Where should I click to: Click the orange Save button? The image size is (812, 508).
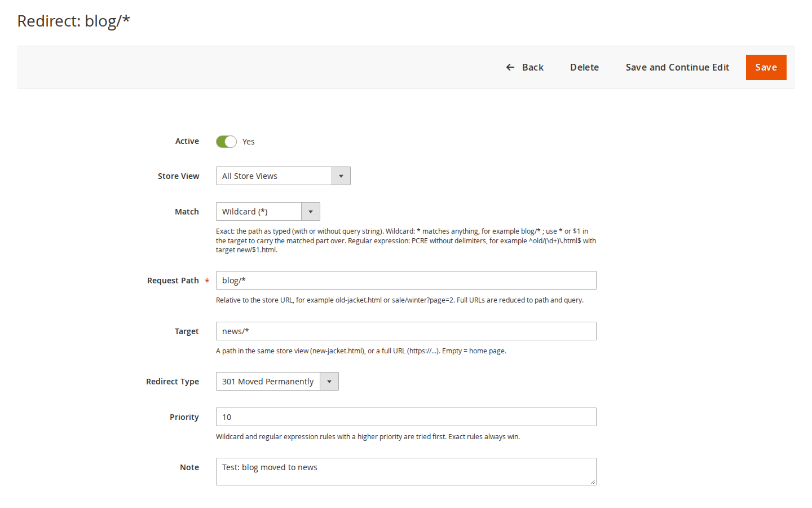click(766, 67)
